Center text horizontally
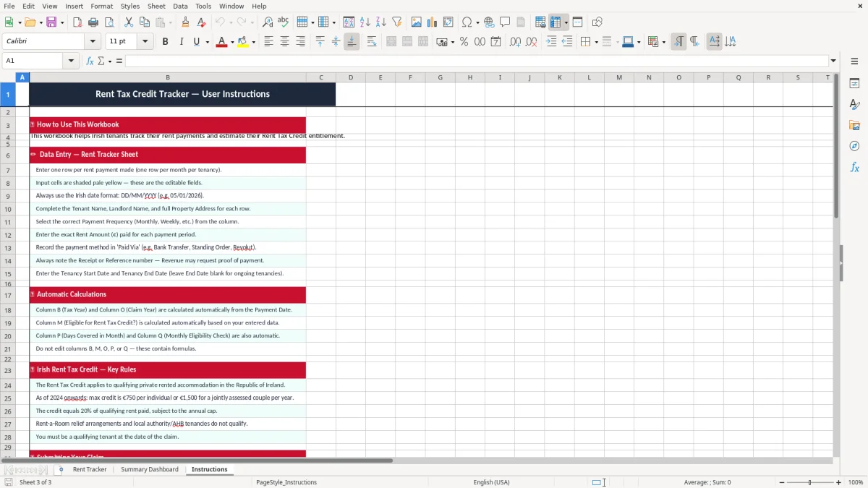868x488 pixels. click(x=284, y=42)
